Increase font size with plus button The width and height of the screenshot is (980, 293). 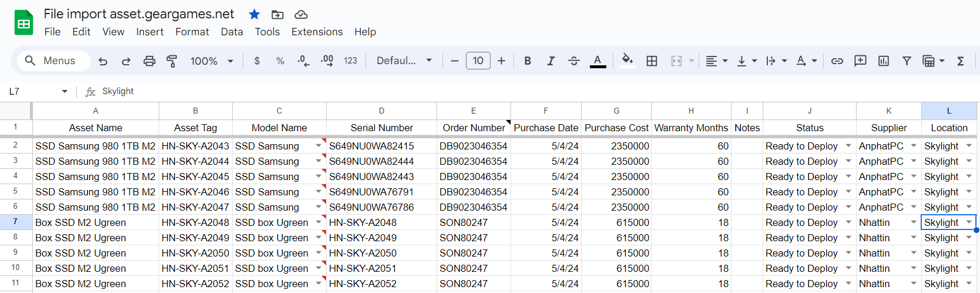click(x=501, y=61)
